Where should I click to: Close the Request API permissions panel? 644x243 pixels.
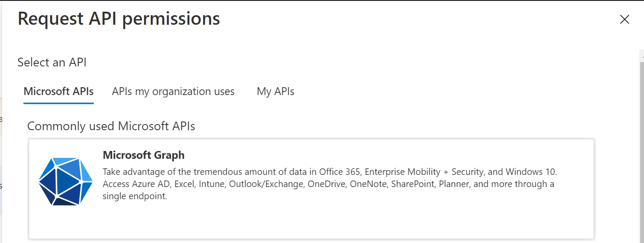[624, 20]
